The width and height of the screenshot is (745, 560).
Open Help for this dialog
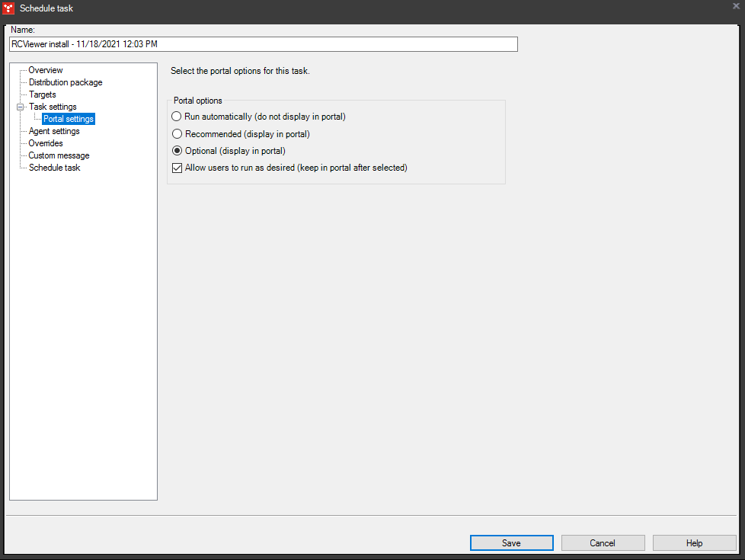click(694, 542)
